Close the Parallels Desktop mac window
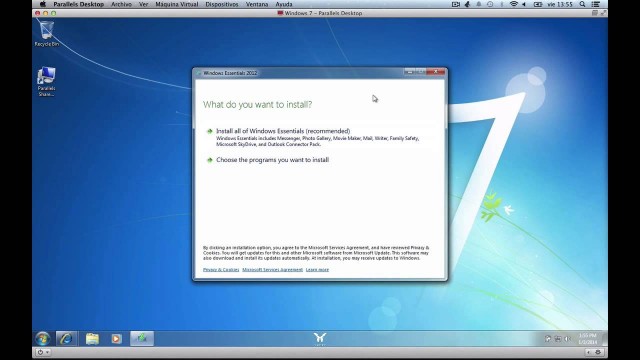 pos(38,13)
